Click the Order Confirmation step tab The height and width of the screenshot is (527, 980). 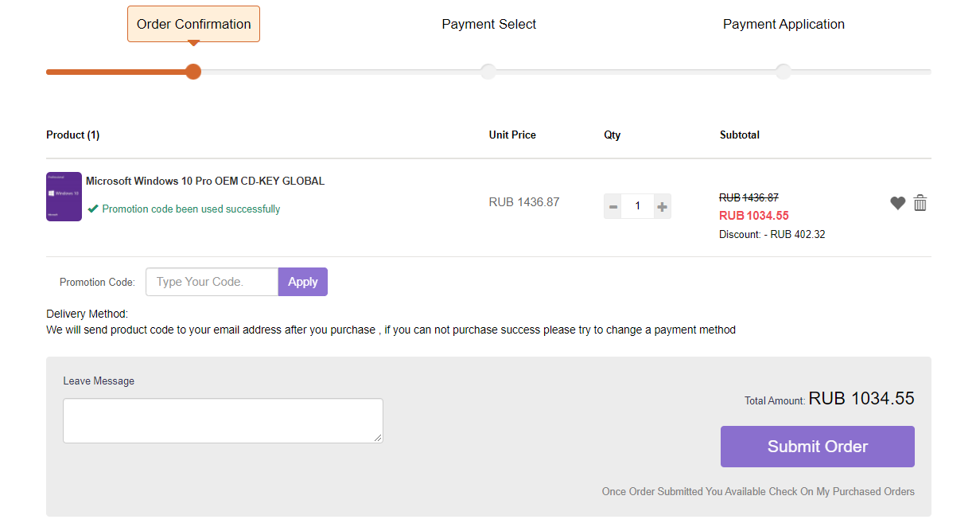(x=193, y=24)
